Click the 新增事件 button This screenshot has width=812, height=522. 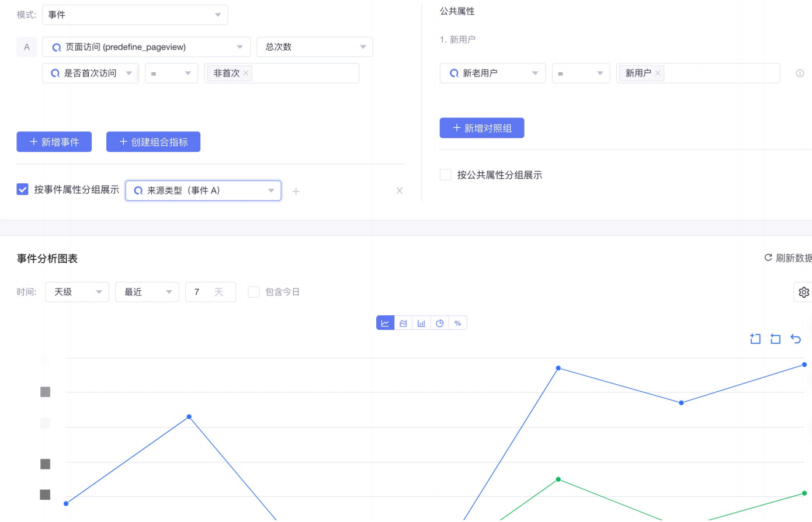click(x=54, y=142)
